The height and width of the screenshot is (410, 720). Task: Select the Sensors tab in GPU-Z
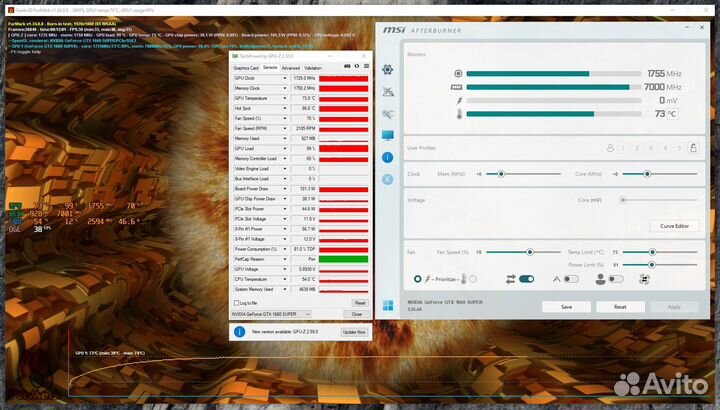270,67
